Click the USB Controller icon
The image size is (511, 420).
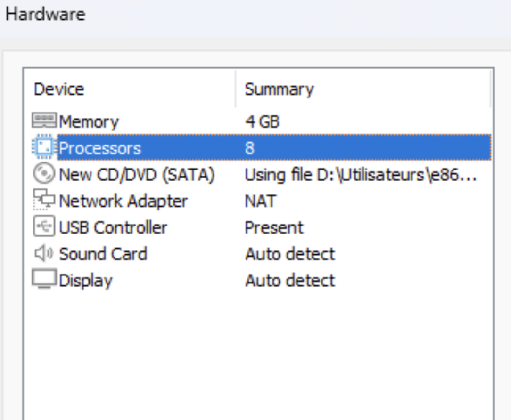click(44, 227)
